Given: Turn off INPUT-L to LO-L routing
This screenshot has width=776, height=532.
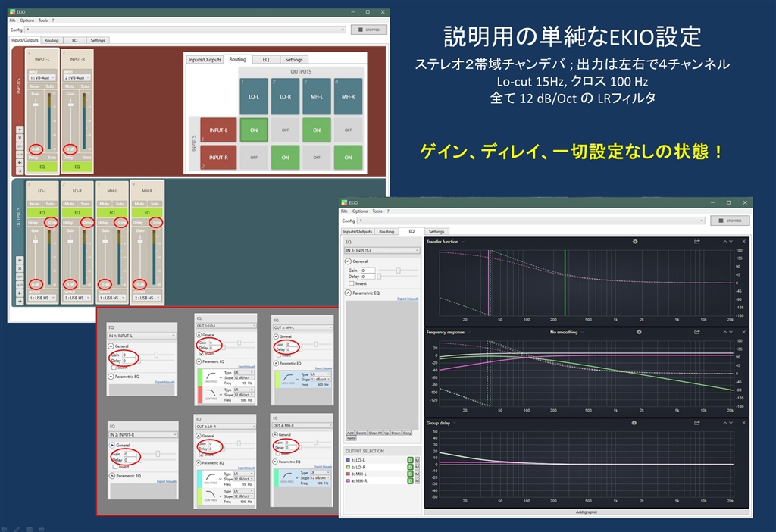Looking at the screenshot, I should coord(254,130).
